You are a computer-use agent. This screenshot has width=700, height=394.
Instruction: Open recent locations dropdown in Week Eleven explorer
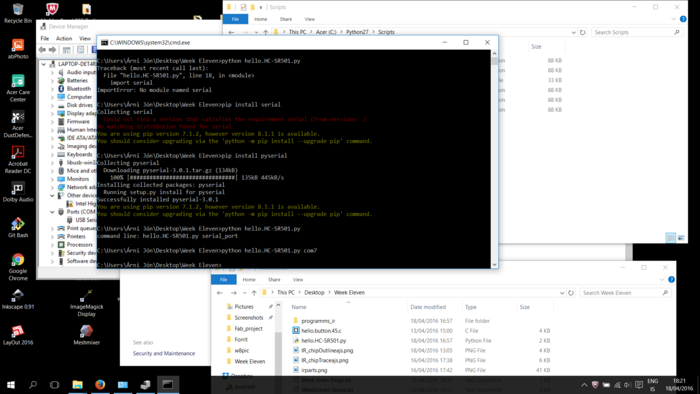pos(245,293)
